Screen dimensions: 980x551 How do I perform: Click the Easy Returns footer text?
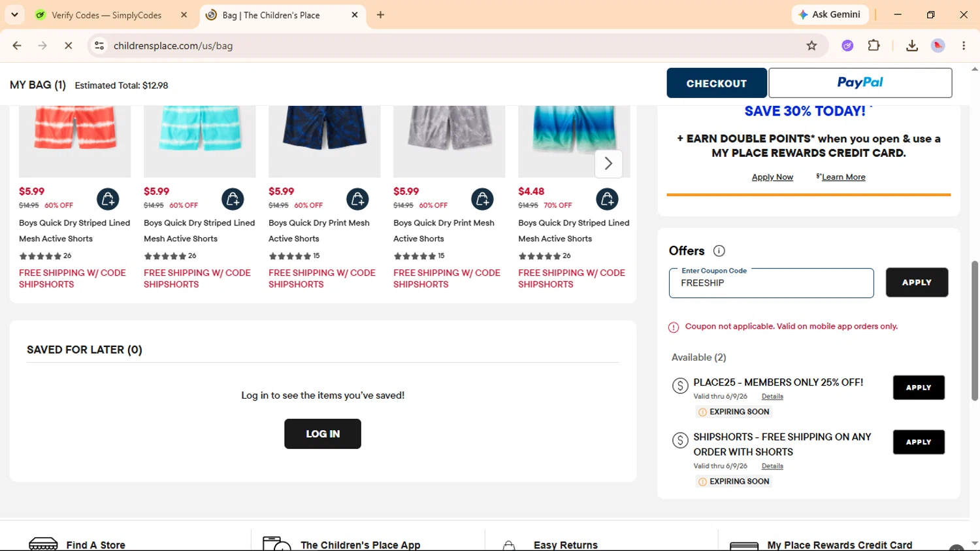click(x=566, y=545)
